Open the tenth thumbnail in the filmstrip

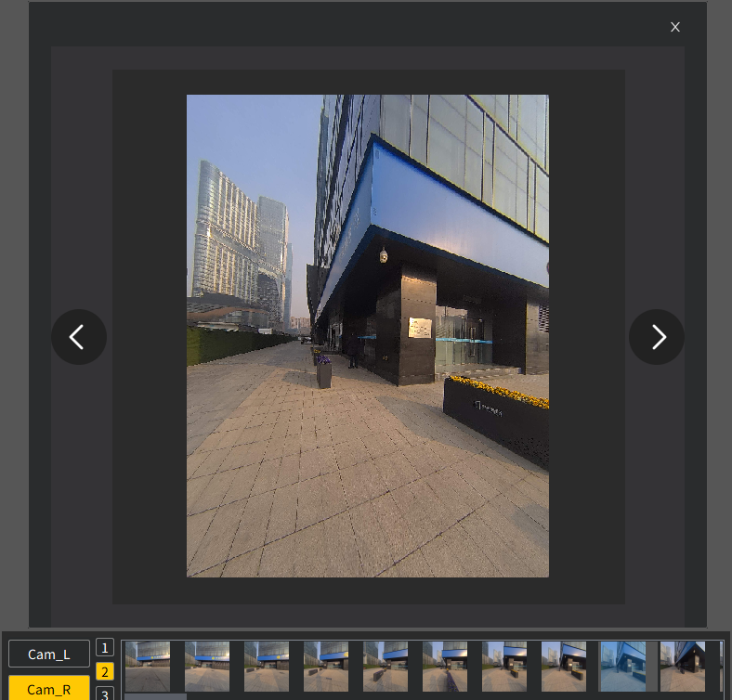[683, 666]
